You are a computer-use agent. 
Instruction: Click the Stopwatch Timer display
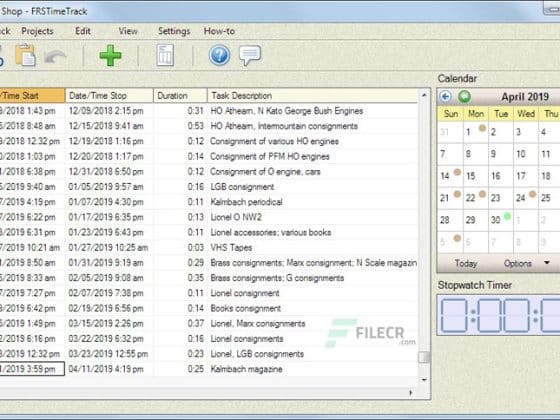click(499, 315)
